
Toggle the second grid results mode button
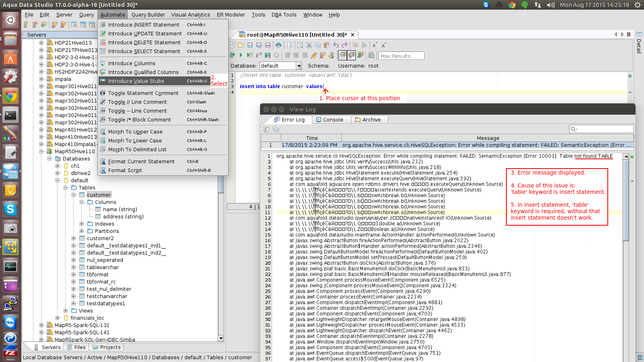[x=351, y=55]
